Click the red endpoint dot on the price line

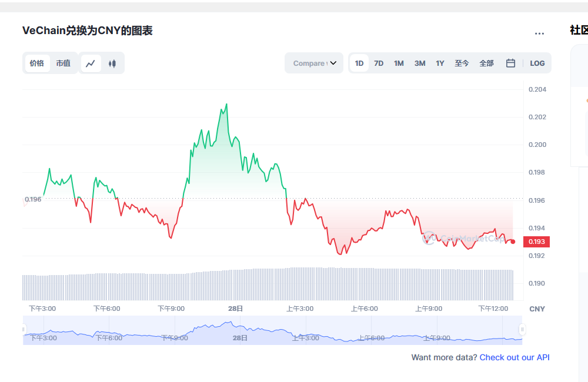pyautogui.click(x=513, y=242)
